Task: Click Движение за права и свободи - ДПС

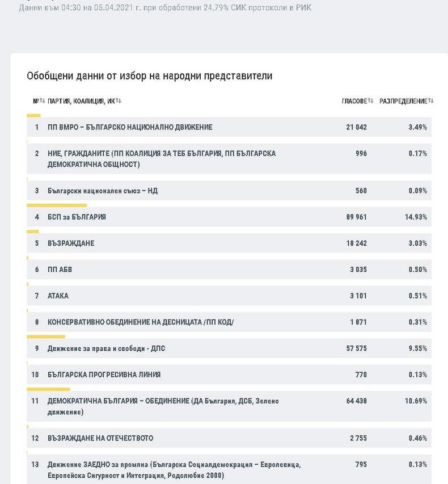Action: [107, 348]
